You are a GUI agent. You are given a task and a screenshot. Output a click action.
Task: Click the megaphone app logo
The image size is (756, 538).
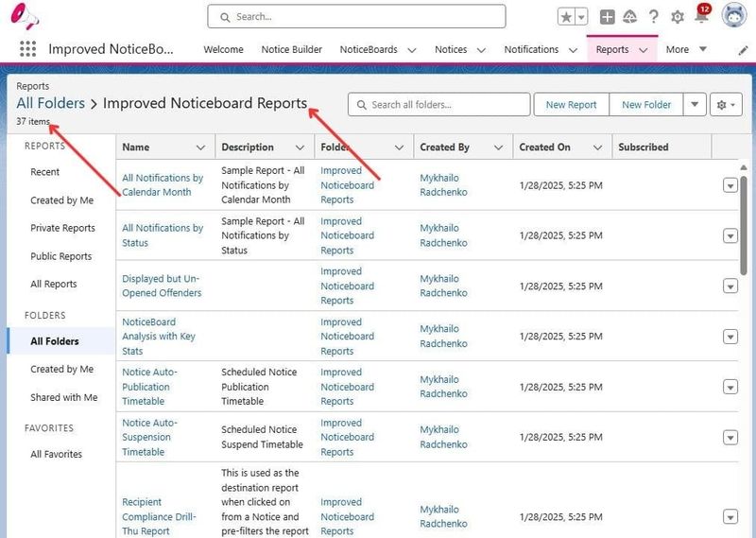coord(25,16)
